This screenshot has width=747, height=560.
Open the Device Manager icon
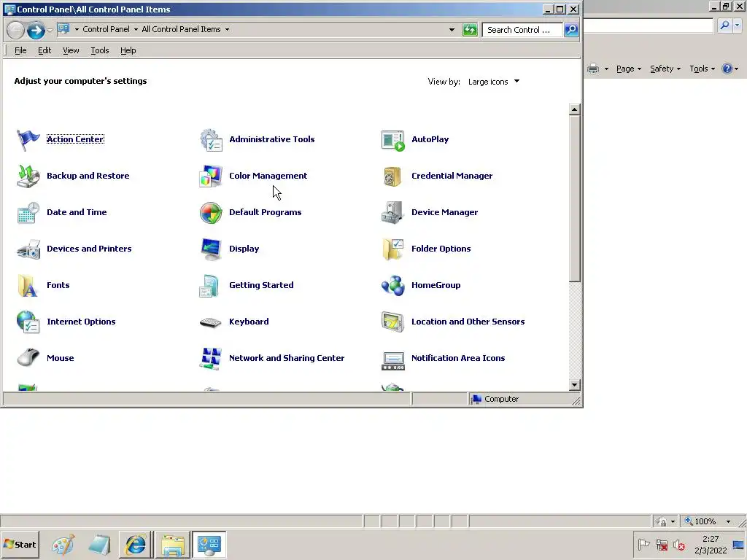point(393,212)
